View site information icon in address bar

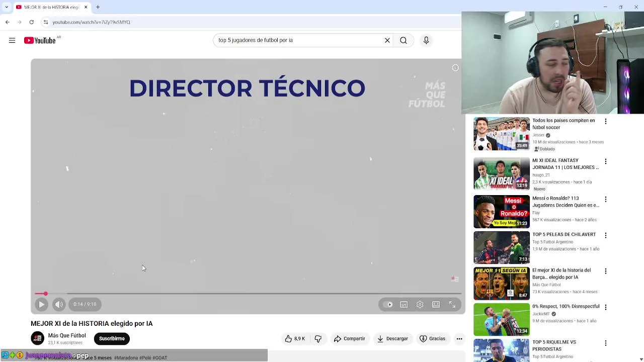pos(46,22)
